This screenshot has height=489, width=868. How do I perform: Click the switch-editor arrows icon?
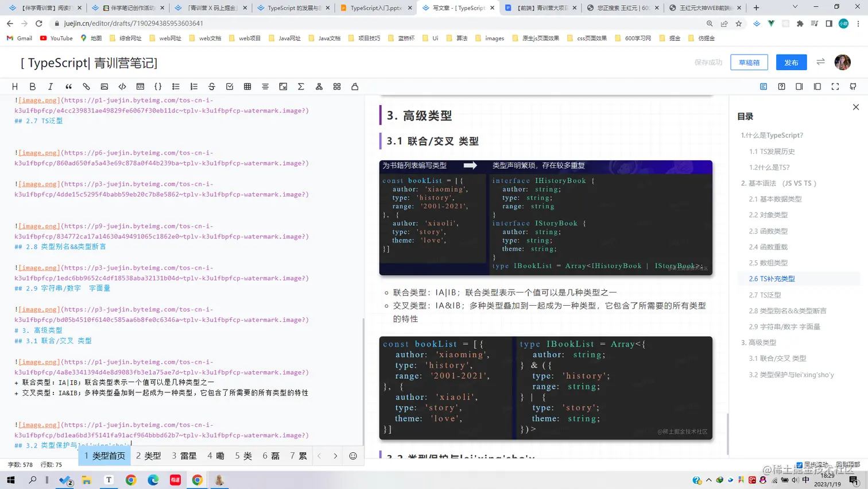(821, 62)
